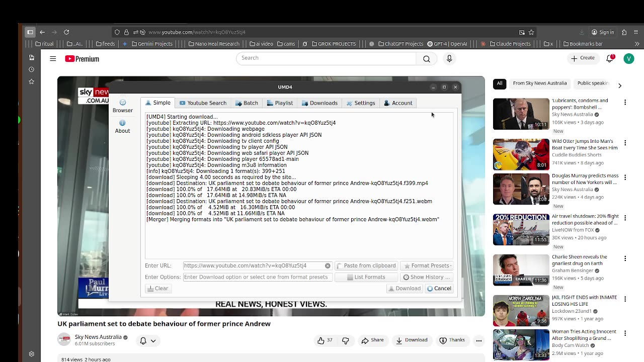Click the YouTube search magnifier button
Viewport: 644px width, 362px height.
pos(427,59)
